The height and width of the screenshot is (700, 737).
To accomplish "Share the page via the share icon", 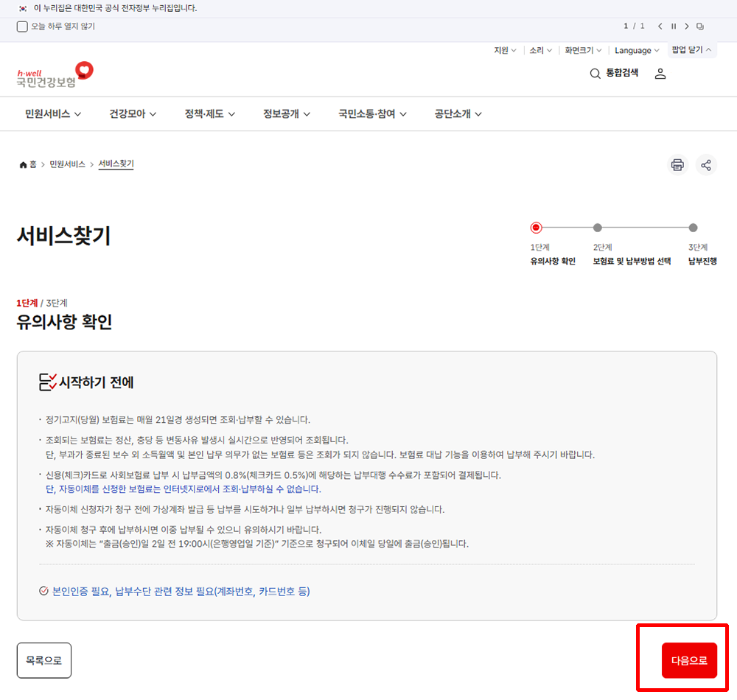I will click(706, 164).
